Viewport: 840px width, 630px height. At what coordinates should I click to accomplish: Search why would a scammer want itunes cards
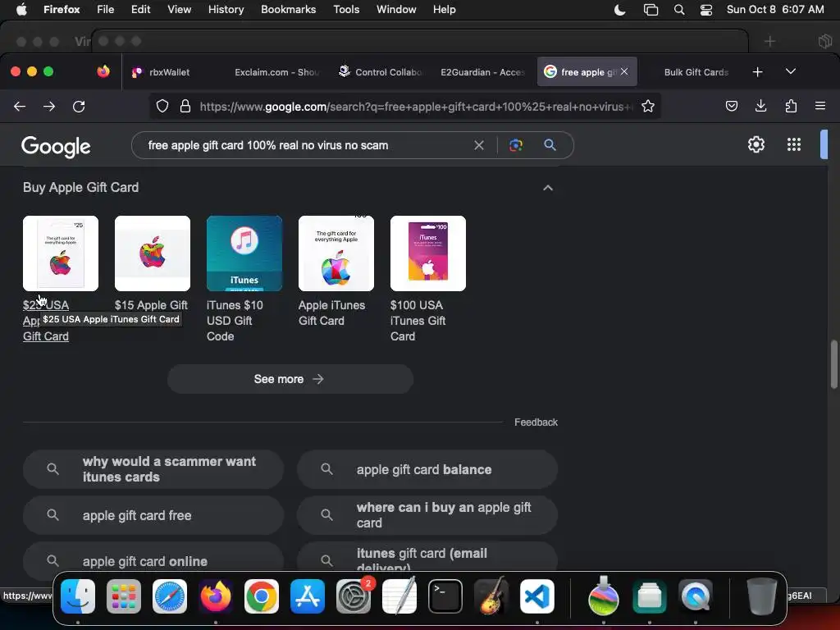tap(153, 469)
